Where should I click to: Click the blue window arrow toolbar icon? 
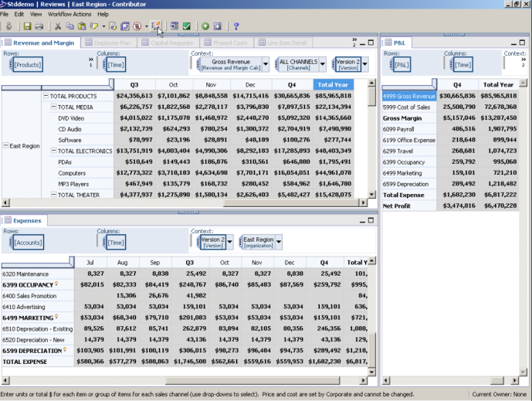click(175, 26)
